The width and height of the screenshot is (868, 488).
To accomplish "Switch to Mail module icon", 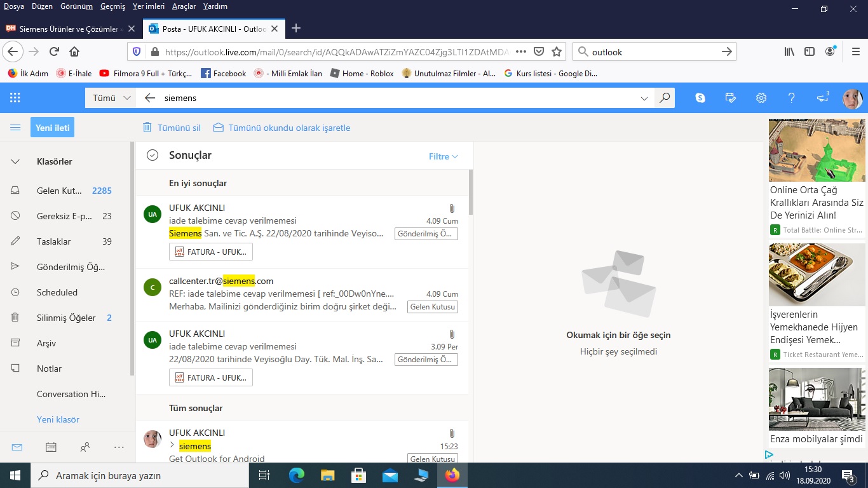I will (x=17, y=447).
